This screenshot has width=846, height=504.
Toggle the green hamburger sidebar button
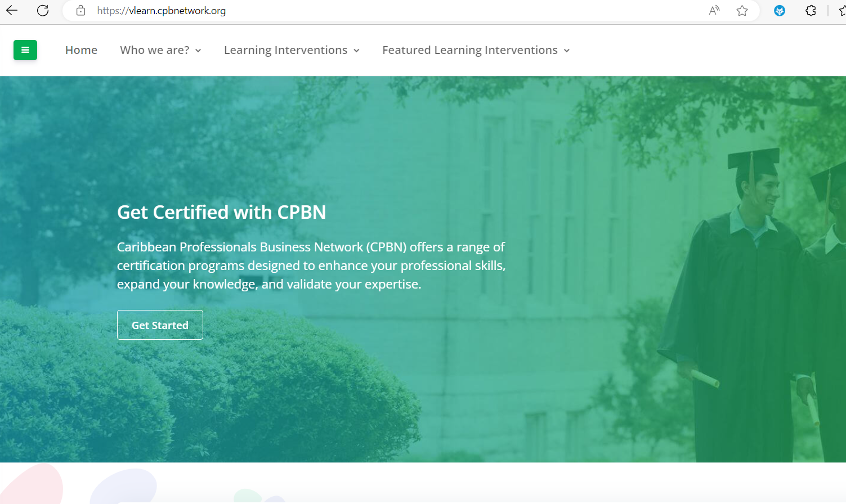point(25,50)
